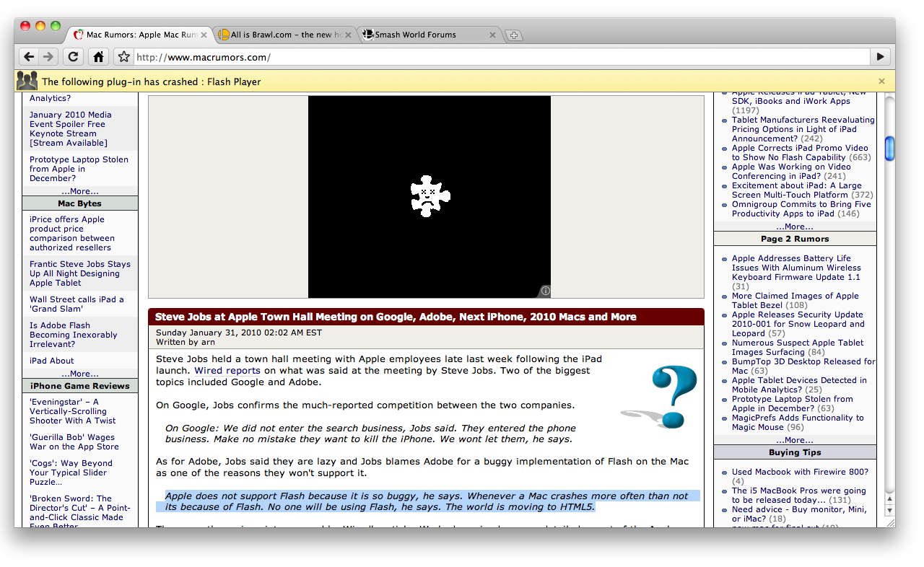
Task: Open 'Used Macbook with Firewire 800?' tip
Action: (800, 472)
